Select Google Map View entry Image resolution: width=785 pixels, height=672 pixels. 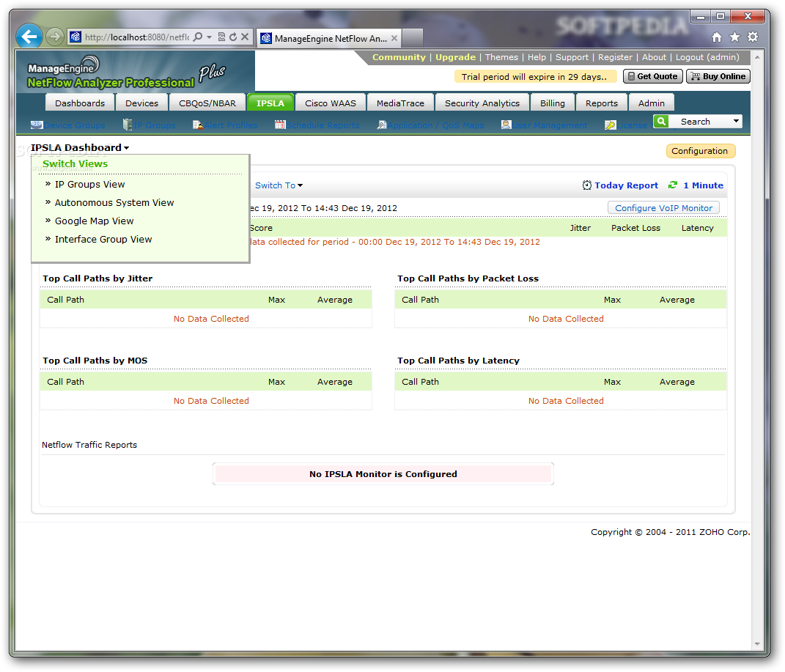94,221
